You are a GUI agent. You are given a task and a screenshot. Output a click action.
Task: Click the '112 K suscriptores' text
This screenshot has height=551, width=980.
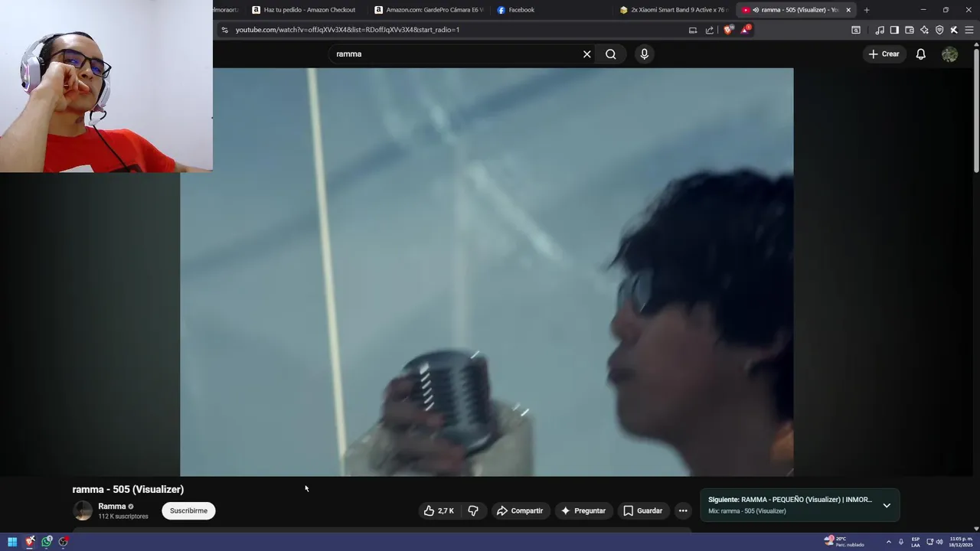[123, 517]
